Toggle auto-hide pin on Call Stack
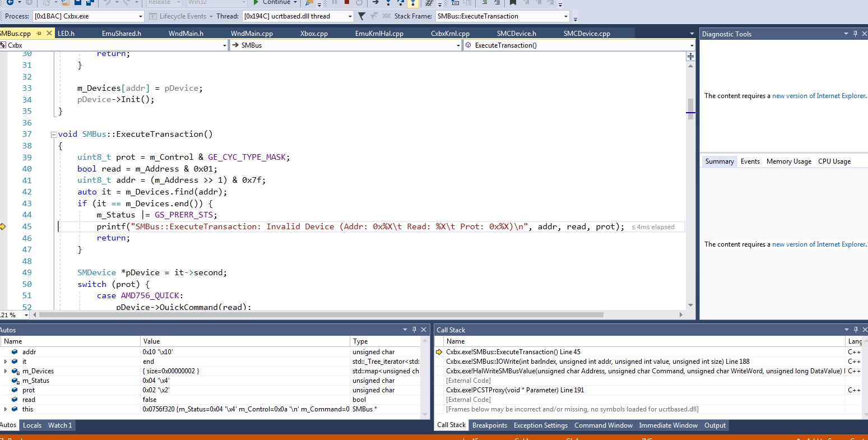Screen dimensions: 868x440 click(856, 330)
